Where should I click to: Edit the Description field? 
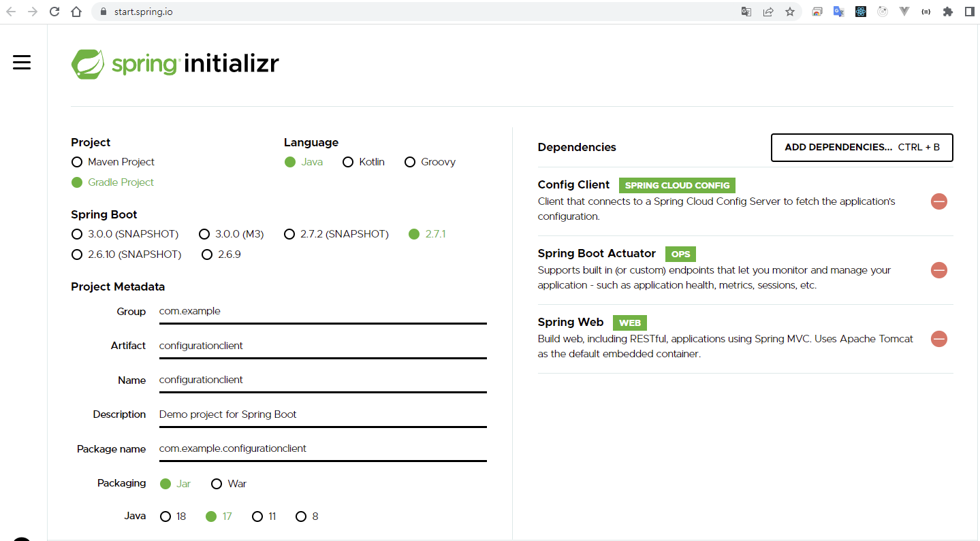(x=323, y=414)
